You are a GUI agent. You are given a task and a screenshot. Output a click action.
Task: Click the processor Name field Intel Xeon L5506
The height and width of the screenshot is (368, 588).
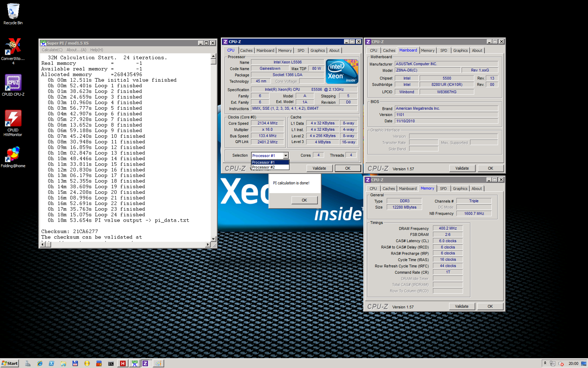coord(287,62)
